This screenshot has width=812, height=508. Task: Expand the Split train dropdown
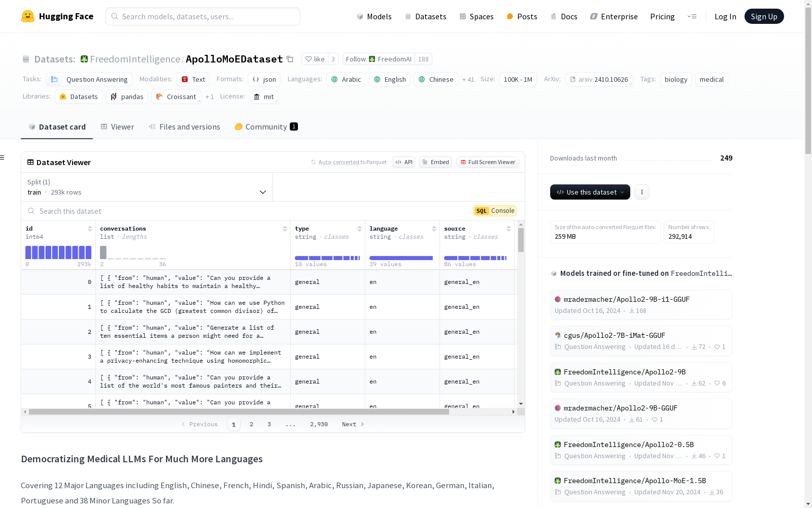pos(147,187)
